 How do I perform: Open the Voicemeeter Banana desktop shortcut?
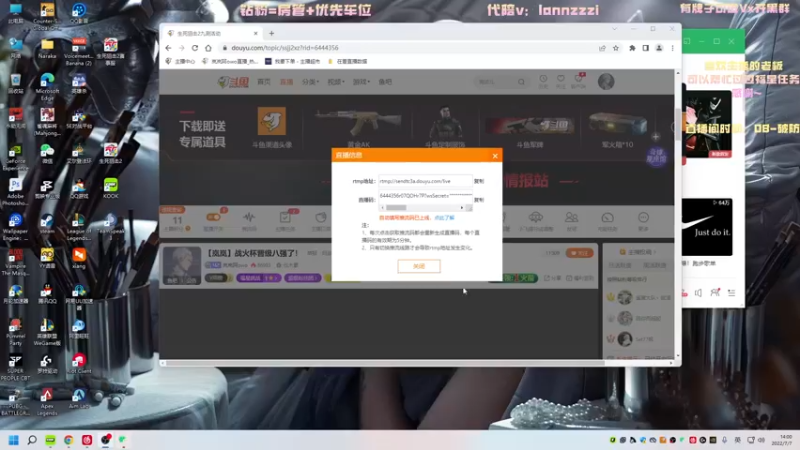(79, 52)
